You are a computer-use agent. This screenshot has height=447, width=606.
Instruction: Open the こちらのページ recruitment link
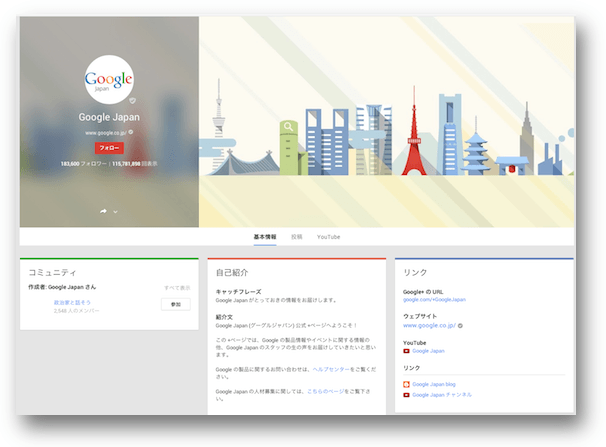click(325, 391)
